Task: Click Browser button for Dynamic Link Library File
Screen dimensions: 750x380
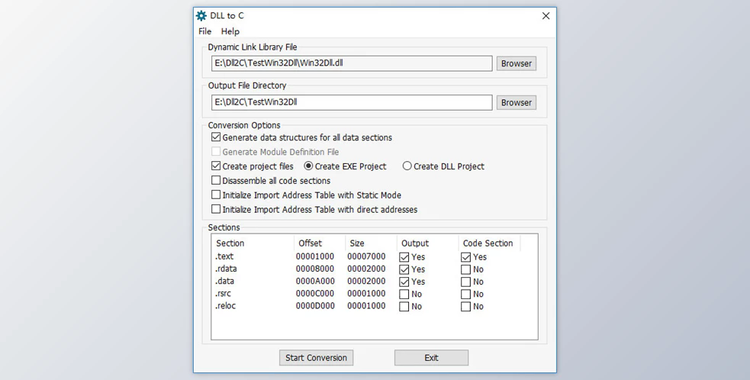Action: click(516, 63)
